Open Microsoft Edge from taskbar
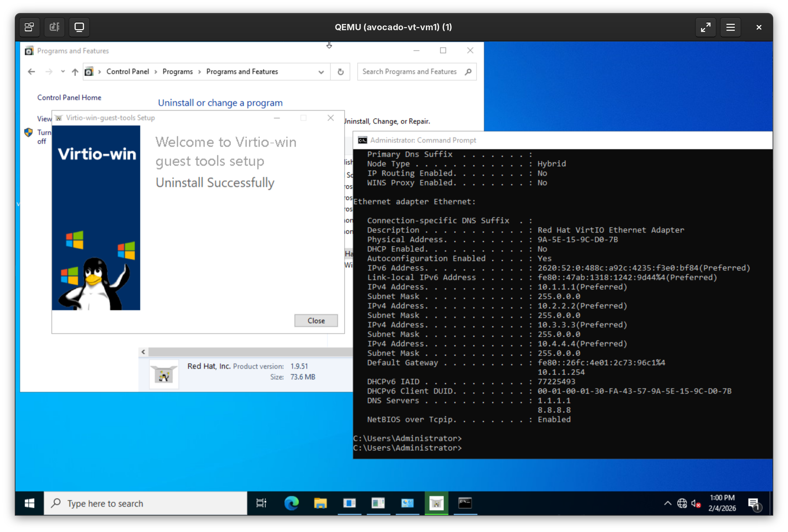Viewport: 788px width, 532px height. (x=291, y=503)
